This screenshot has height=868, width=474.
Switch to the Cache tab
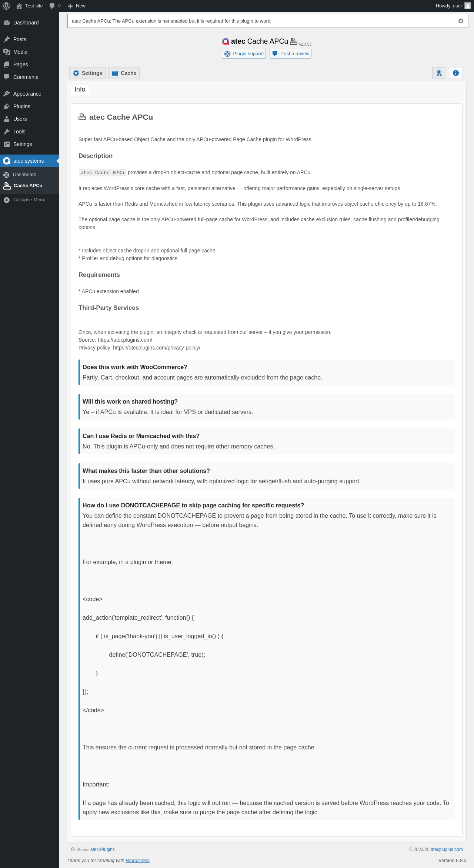[124, 73]
